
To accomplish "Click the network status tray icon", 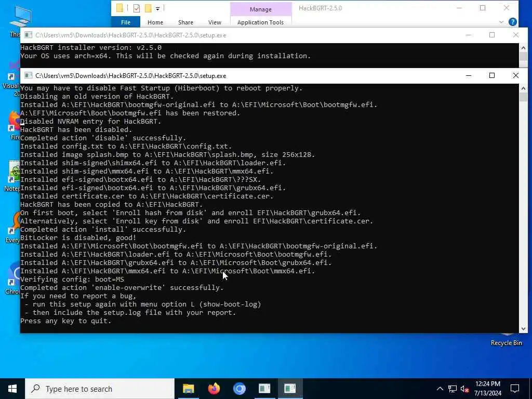I will (453, 389).
